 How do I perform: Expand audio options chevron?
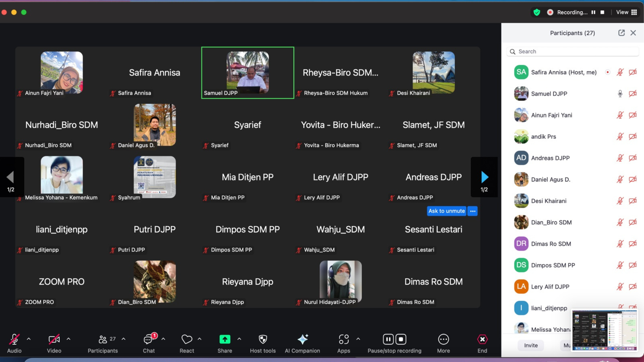coord(29,339)
